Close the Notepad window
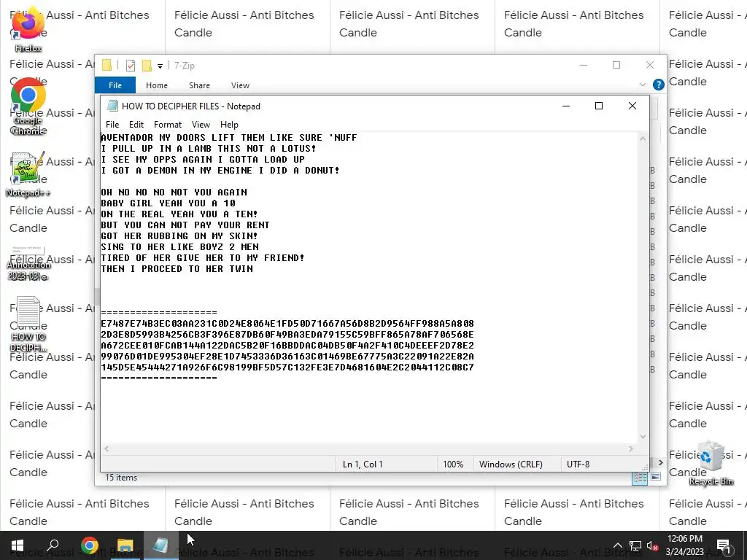 632,106
